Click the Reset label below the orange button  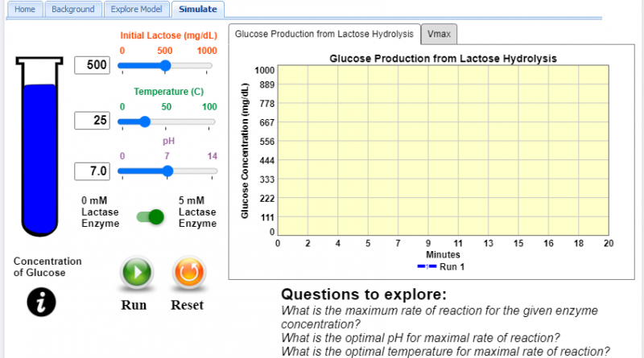coord(188,305)
